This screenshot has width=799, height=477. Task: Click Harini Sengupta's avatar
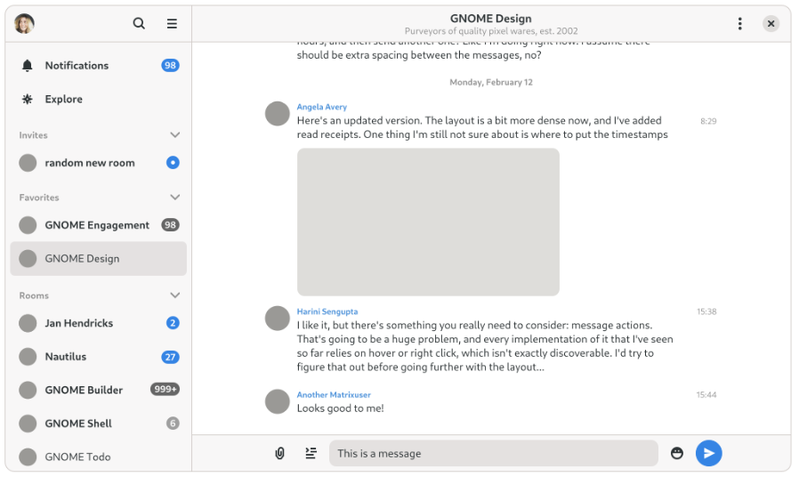pyautogui.click(x=277, y=318)
